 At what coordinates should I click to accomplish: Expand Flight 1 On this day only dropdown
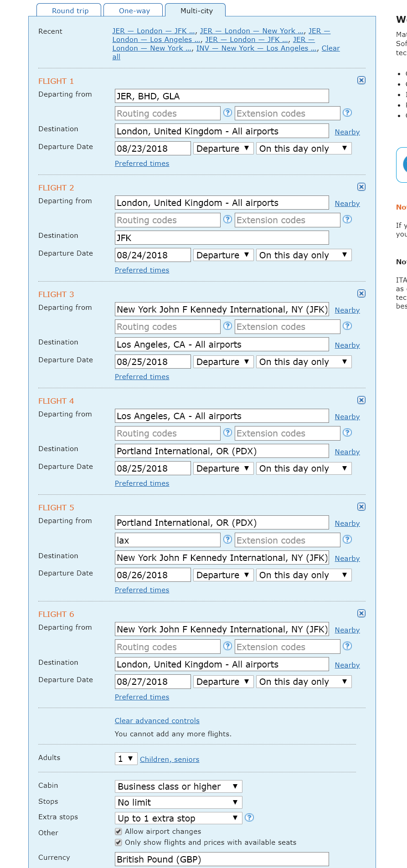(x=304, y=149)
